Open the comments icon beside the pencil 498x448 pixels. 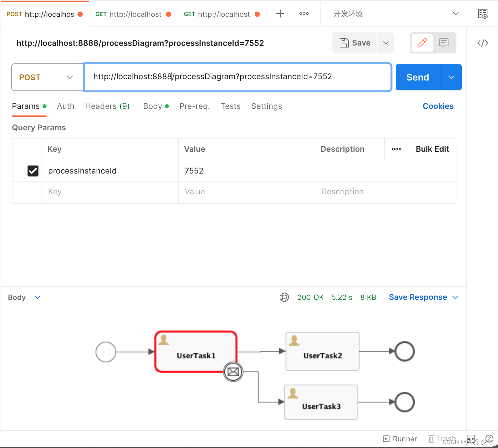pyautogui.click(x=444, y=43)
